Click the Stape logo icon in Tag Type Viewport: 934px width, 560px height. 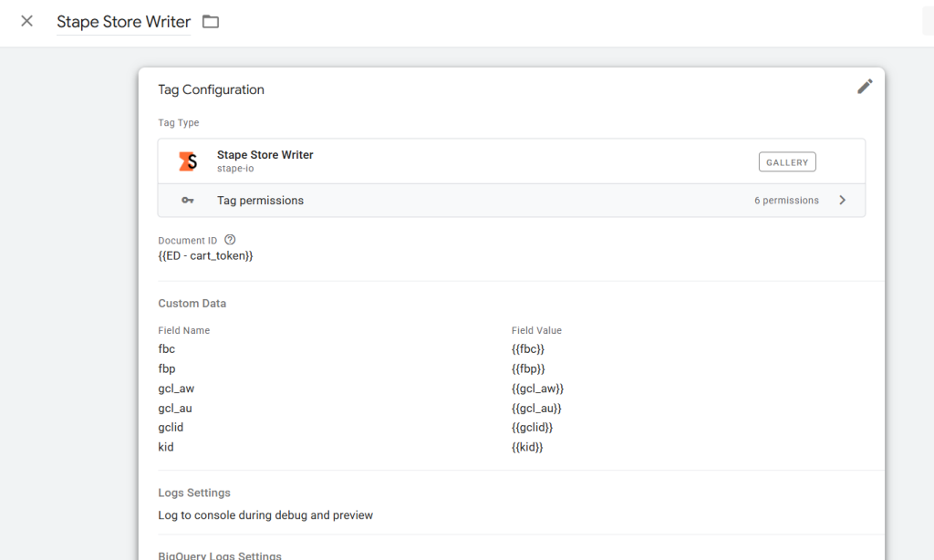(x=188, y=161)
